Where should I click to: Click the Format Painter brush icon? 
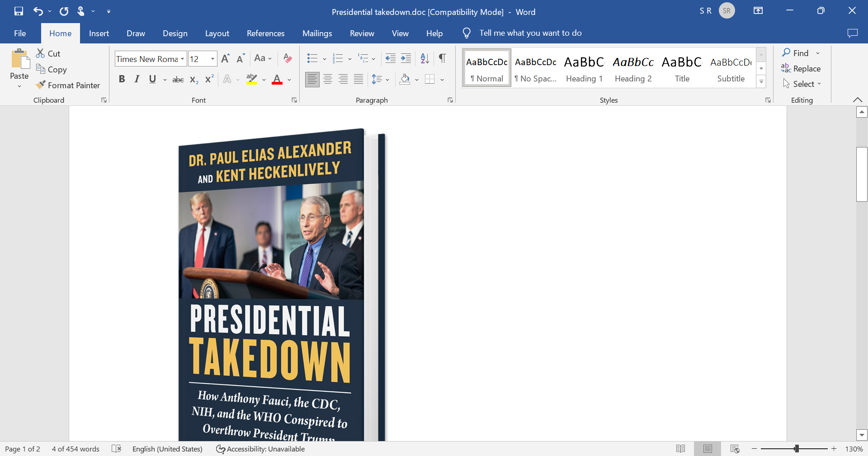(41, 85)
